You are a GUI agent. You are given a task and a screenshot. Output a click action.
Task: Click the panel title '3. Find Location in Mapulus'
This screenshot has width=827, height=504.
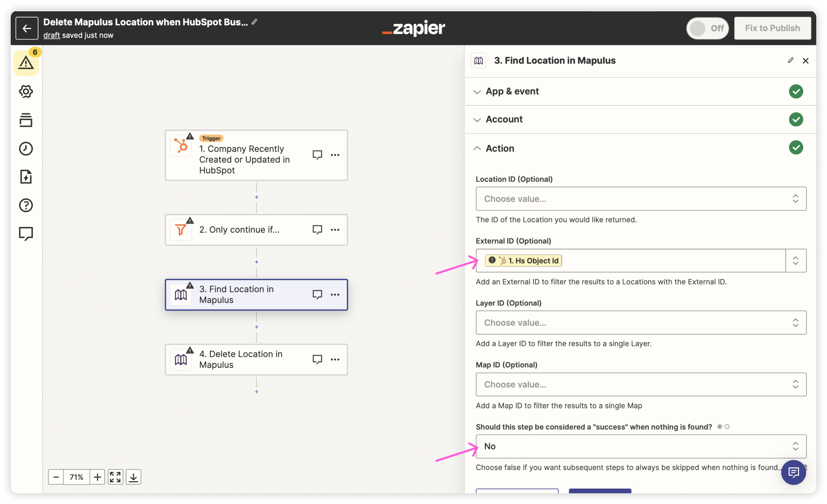[x=555, y=60]
